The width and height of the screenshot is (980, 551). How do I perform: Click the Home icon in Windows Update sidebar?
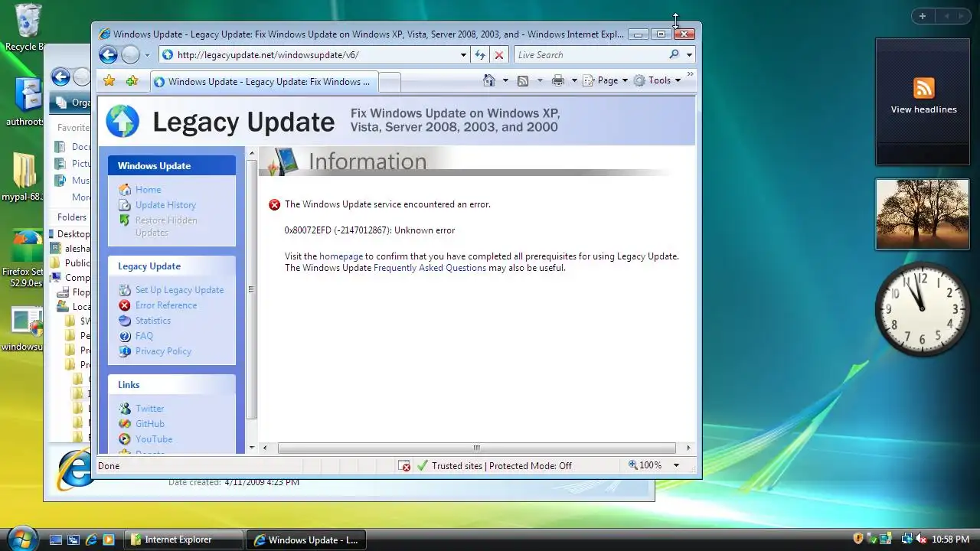[x=125, y=190]
